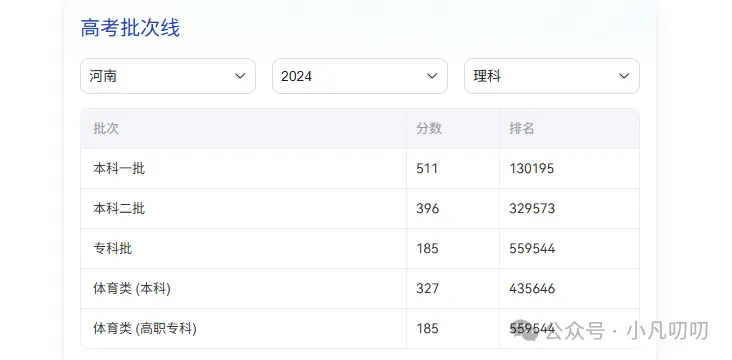Open the 2024 year dropdown

tap(359, 76)
